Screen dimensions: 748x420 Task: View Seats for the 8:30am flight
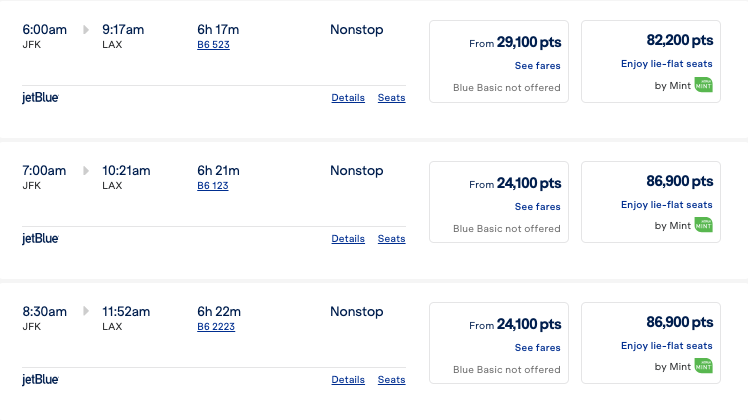[391, 380]
